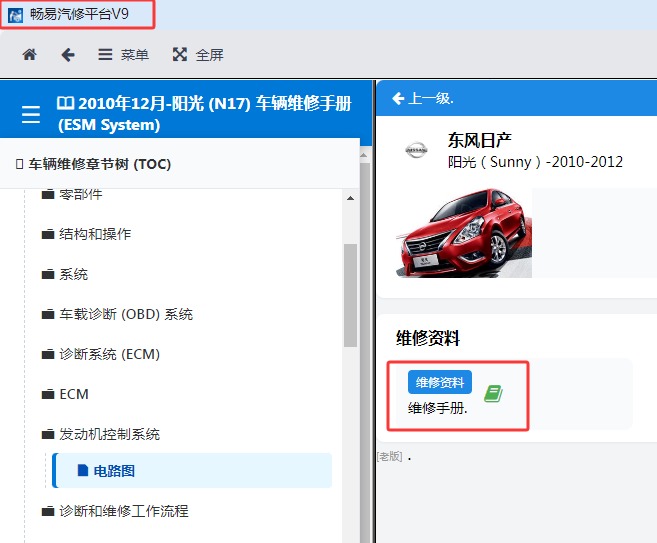Click the back arrow in toolbar
Screen dimensions: 657x543
(x=68, y=54)
